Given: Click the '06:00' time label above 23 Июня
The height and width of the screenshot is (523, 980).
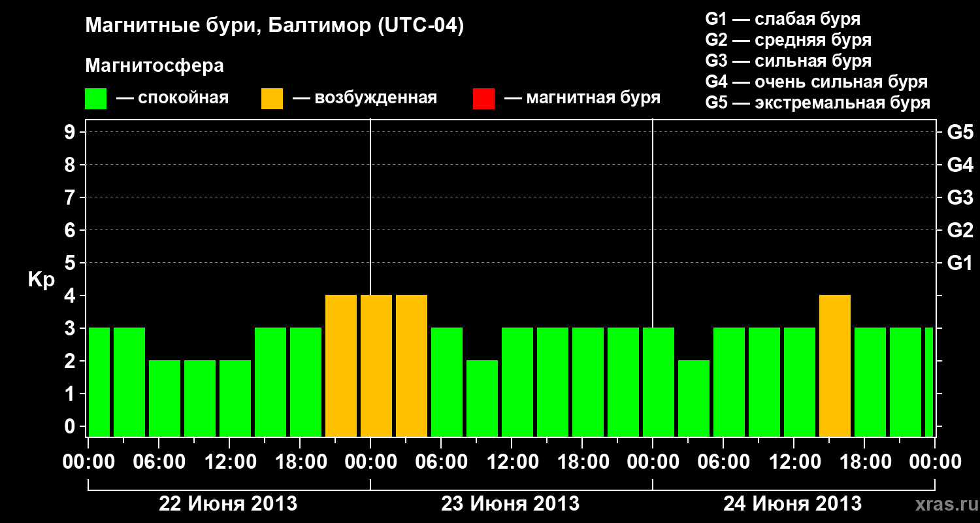Looking at the screenshot, I should click(441, 462).
